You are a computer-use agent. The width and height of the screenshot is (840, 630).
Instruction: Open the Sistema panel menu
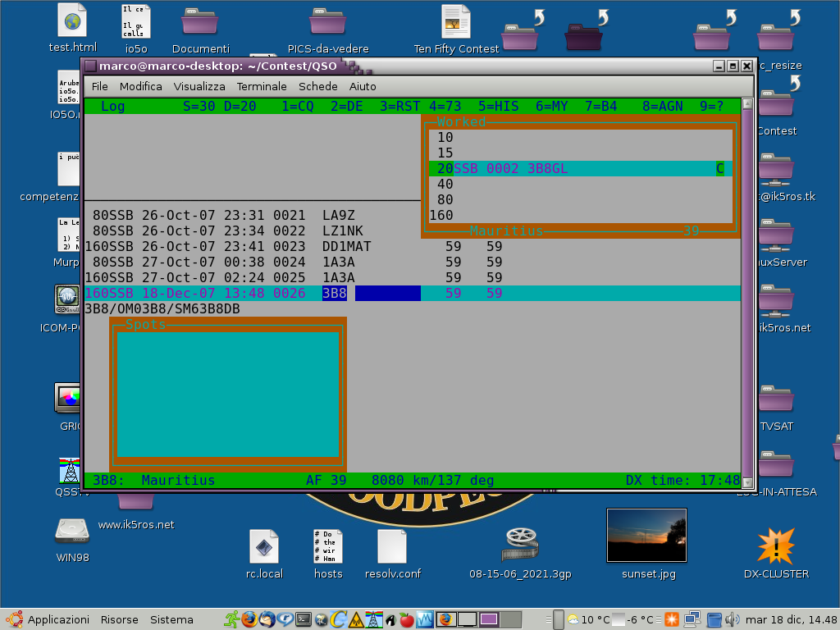tap(171, 620)
